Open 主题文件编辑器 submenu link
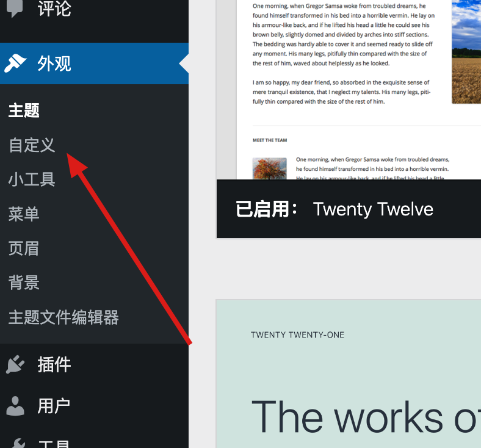This screenshot has height=448, width=481. coord(63,317)
